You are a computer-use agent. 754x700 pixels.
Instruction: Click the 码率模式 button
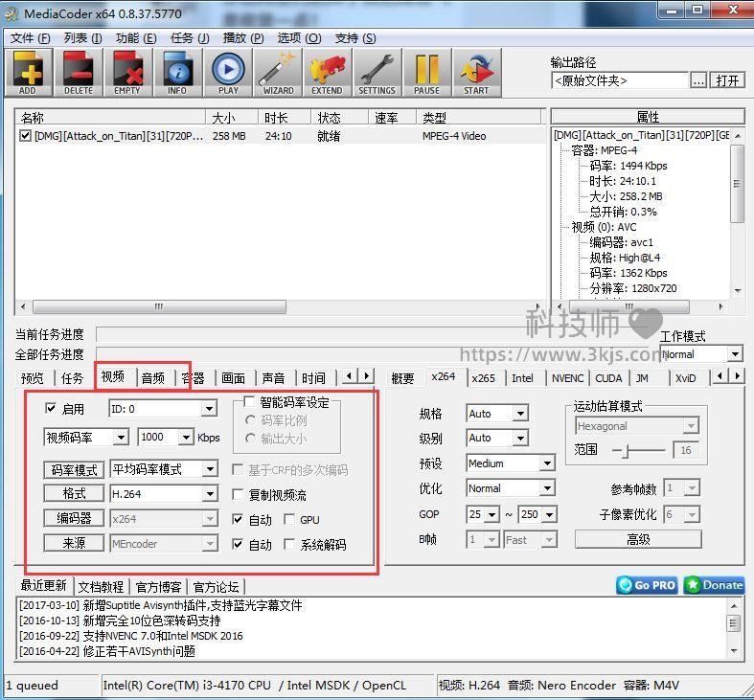74,470
